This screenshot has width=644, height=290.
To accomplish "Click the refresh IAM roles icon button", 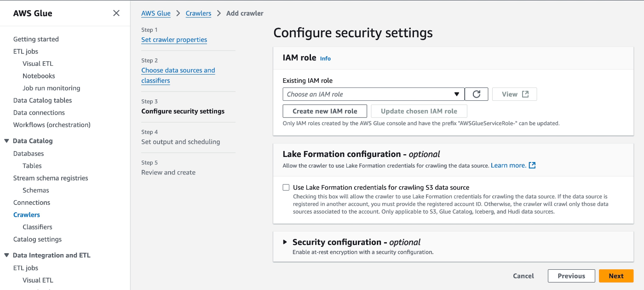I will (x=476, y=94).
